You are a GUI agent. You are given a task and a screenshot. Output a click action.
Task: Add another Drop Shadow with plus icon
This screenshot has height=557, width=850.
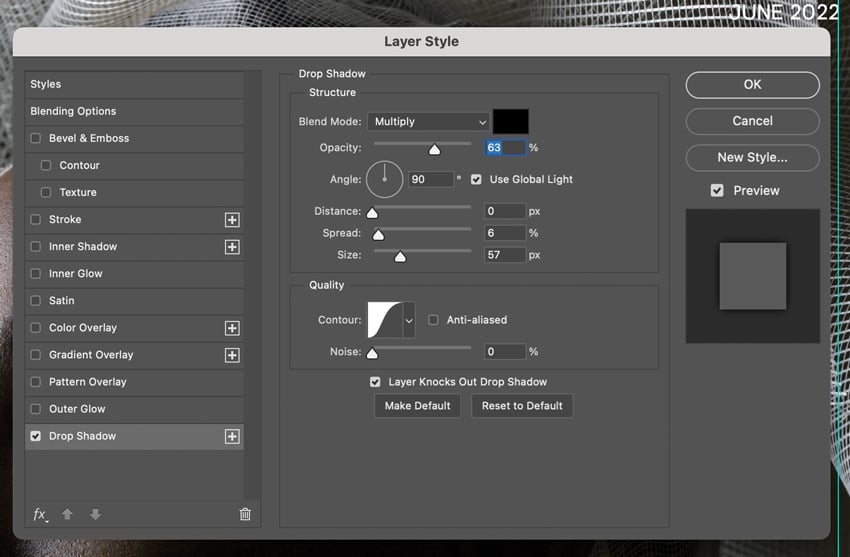[232, 436]
